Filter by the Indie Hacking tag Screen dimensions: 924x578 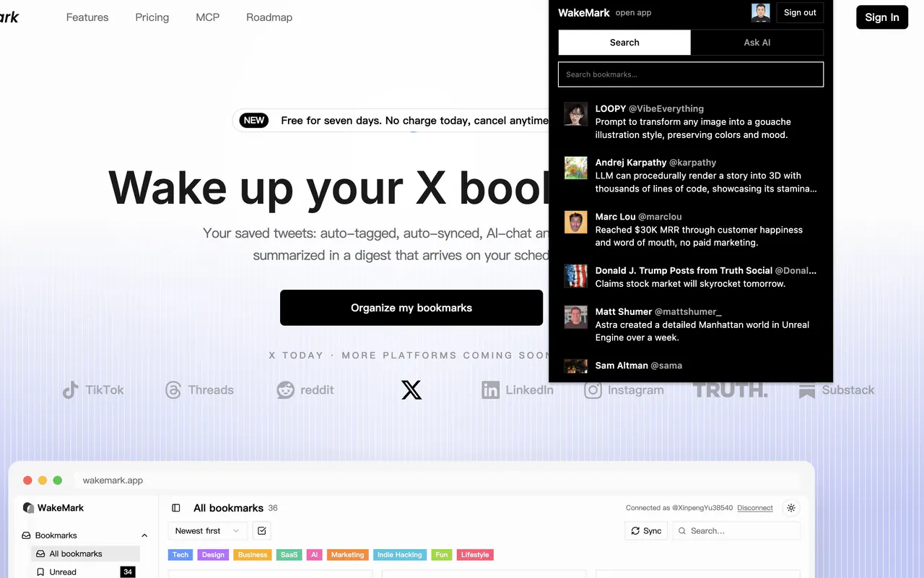(x=400, y=555)
